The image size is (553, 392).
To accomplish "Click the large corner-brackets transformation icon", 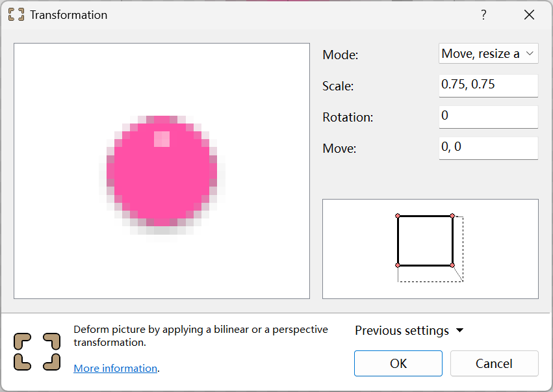I will [x=38, y=352].
